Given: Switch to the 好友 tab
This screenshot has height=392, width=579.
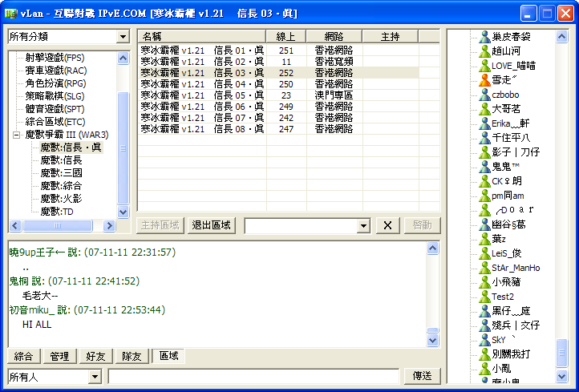Looking at the screenshot, I should (x=95, y=356).
